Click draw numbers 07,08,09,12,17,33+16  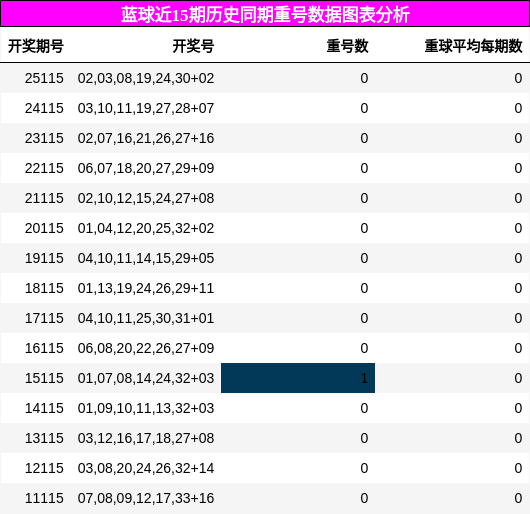pos(146,498)
